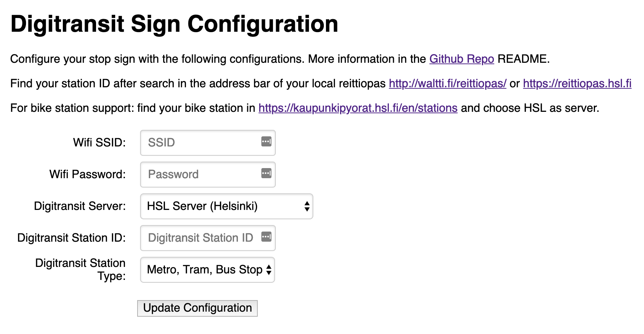Screen dimensions: 644x334
Task: Click the Digitransit Sign Configuration heading
Action: click(174, 24)
